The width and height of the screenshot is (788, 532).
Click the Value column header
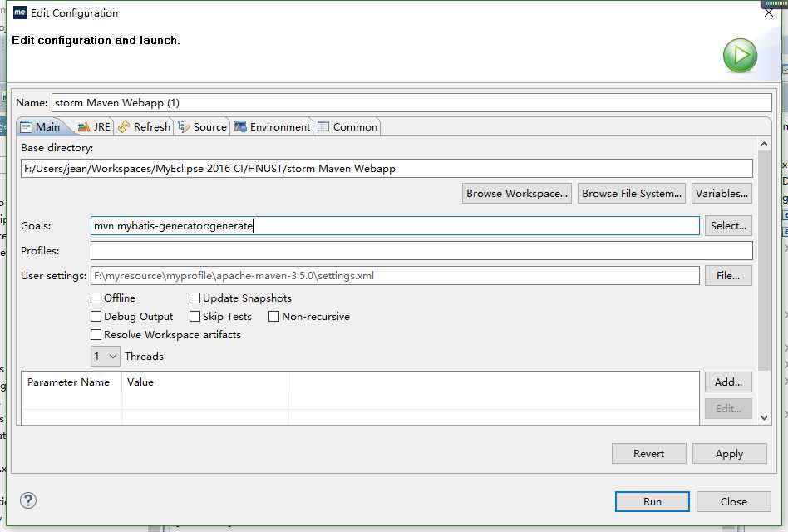(x=205, y=382)
